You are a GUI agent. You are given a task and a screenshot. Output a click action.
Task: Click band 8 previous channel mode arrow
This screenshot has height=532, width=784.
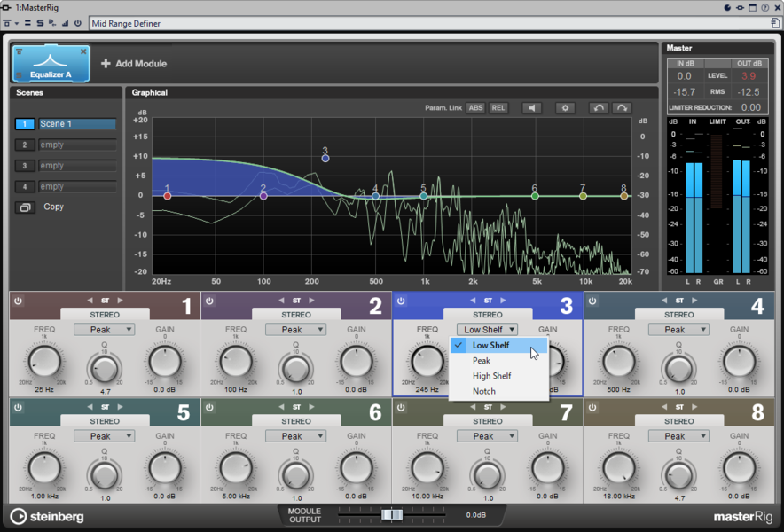tap(664, 407)
